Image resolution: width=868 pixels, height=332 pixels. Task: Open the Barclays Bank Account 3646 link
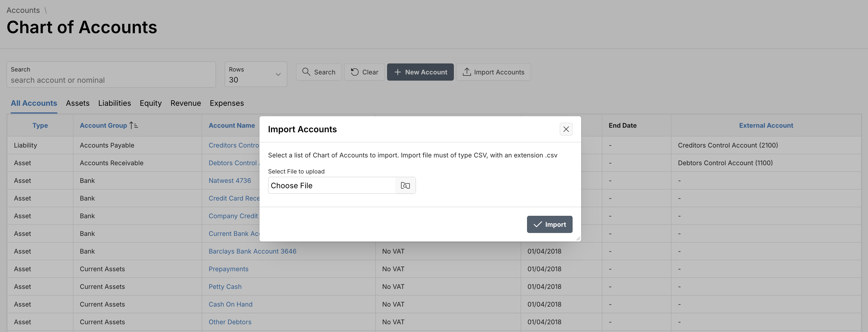(252, 251)
